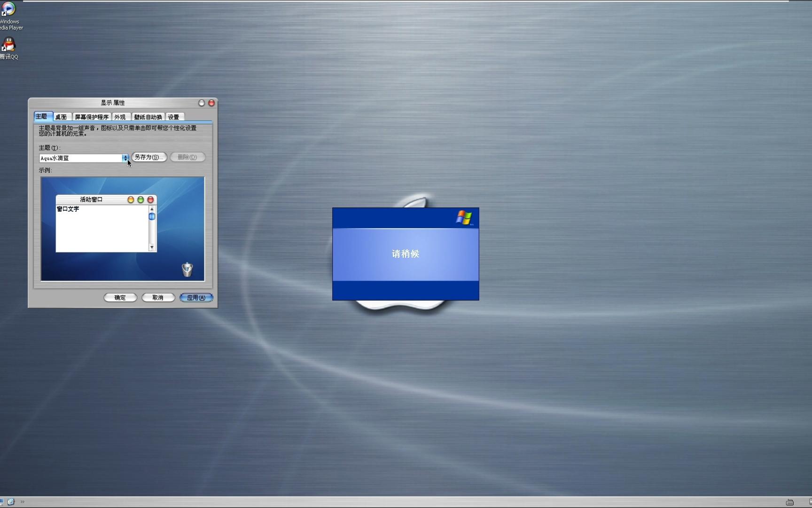
Task: Open the 外观 tab
Action: coord(120,117)
